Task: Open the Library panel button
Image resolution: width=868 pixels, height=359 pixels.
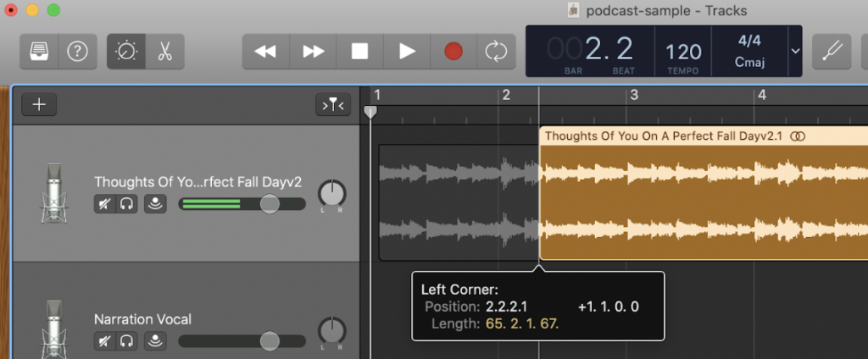Action: tap(39, 52)
